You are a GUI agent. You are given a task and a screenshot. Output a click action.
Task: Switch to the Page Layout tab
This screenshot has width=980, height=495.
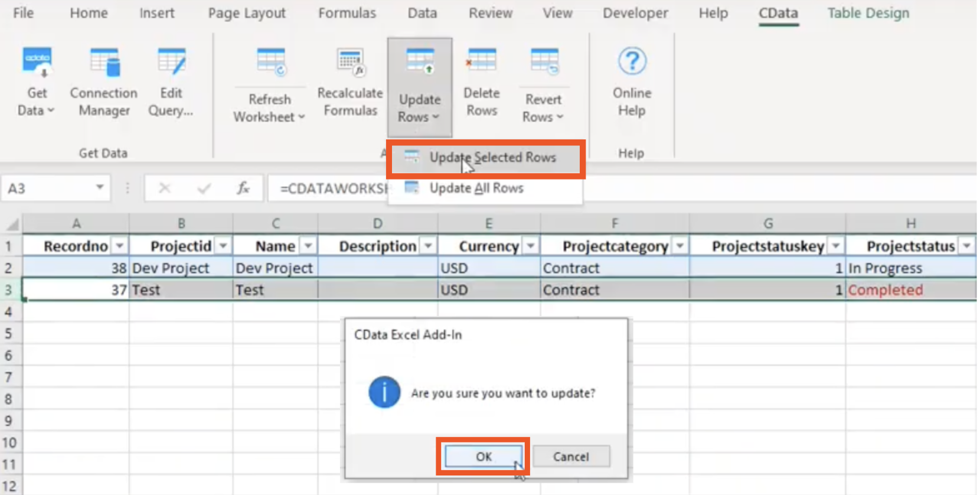click(246, 13)
